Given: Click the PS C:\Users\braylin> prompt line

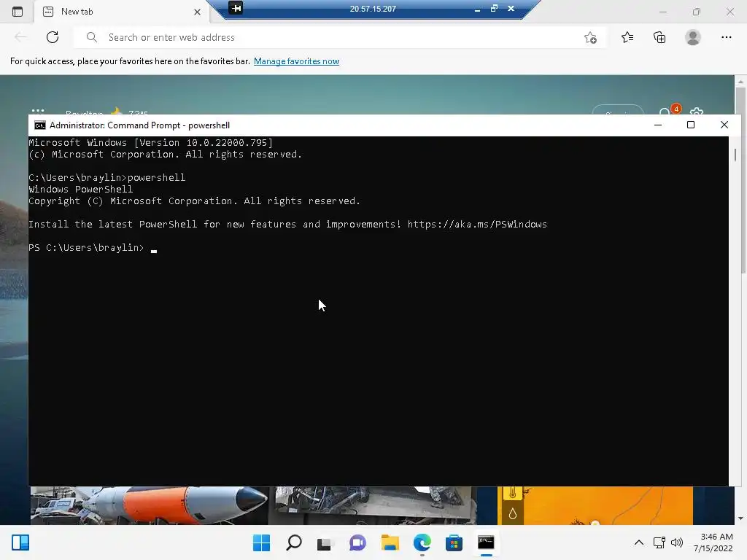Looking at the screenshot, I should 86,248.
